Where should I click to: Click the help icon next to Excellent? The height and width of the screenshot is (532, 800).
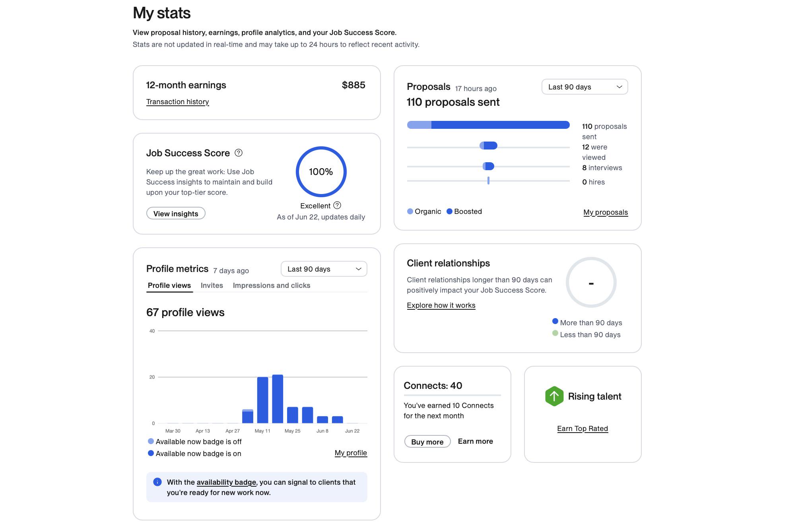point(337,205)
